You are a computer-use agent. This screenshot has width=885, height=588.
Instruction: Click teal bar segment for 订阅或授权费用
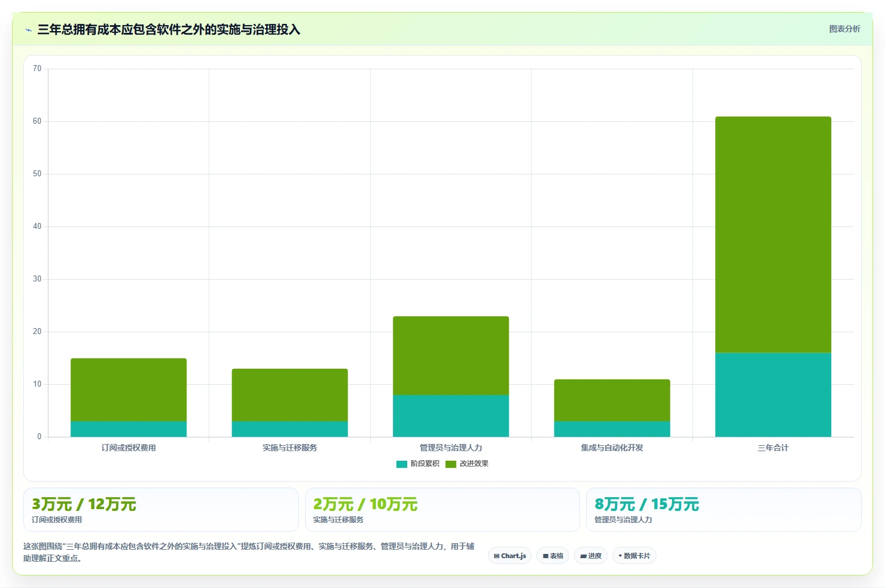click(129, 429)
